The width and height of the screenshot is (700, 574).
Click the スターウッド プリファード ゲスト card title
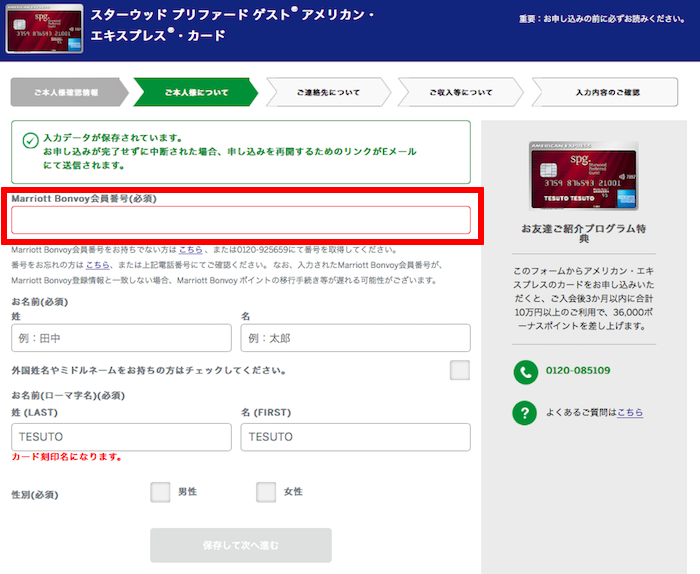tap(232, 25)
